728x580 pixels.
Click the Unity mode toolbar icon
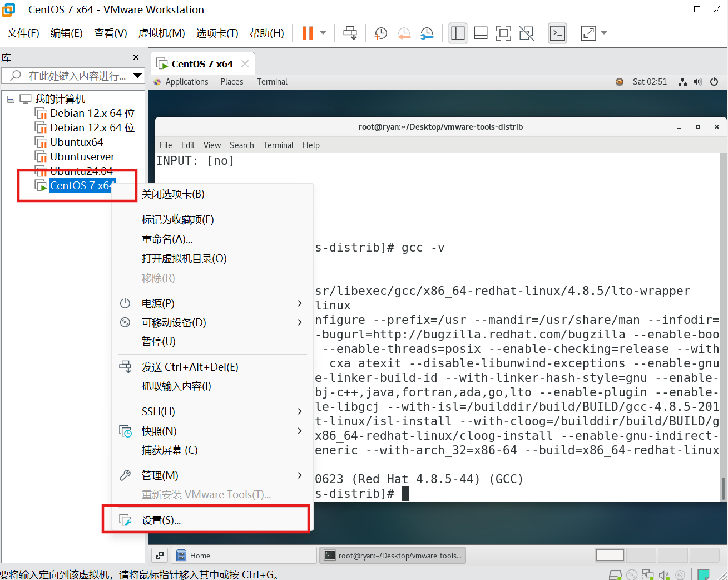click(x=527, y=33)
